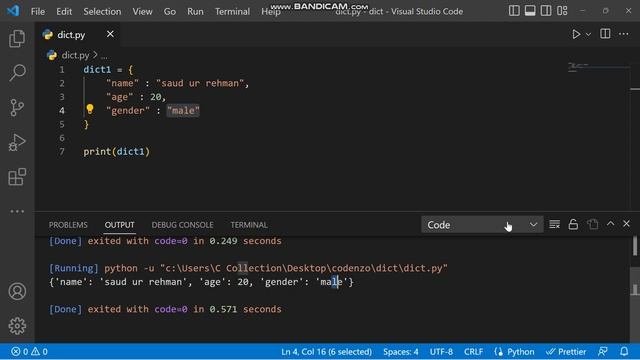The width and height of the screenshot is (640, 360).
Task: Open the Accounts menu icon
Action: (17, 291)
